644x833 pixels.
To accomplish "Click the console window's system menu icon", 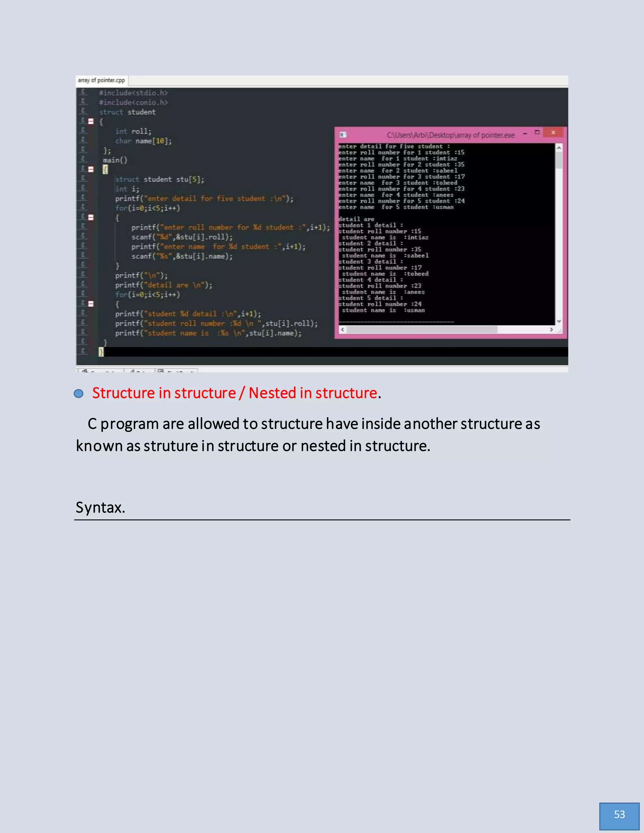I will [343, 135].
